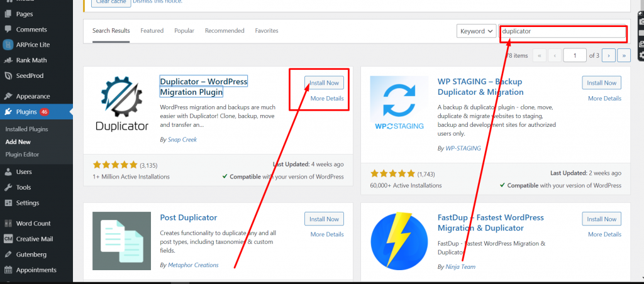Click the Appearance paintbrush icon
644x284 pixels.
pos(8,96)
